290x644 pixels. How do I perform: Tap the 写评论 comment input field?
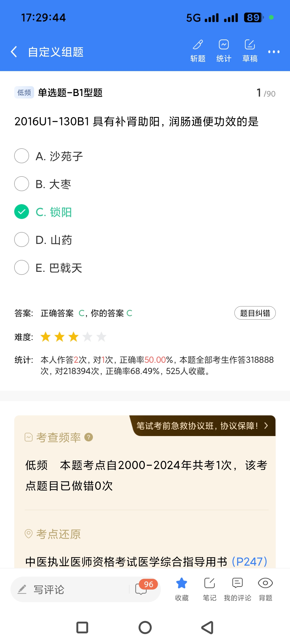click(x=70, y=589)
